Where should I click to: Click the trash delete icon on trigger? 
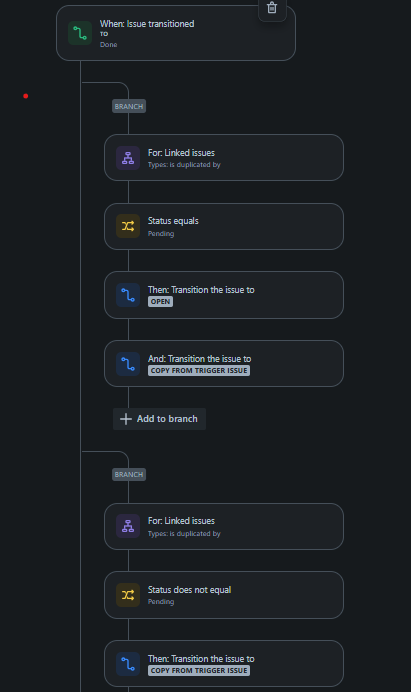(x=272, y=8)
